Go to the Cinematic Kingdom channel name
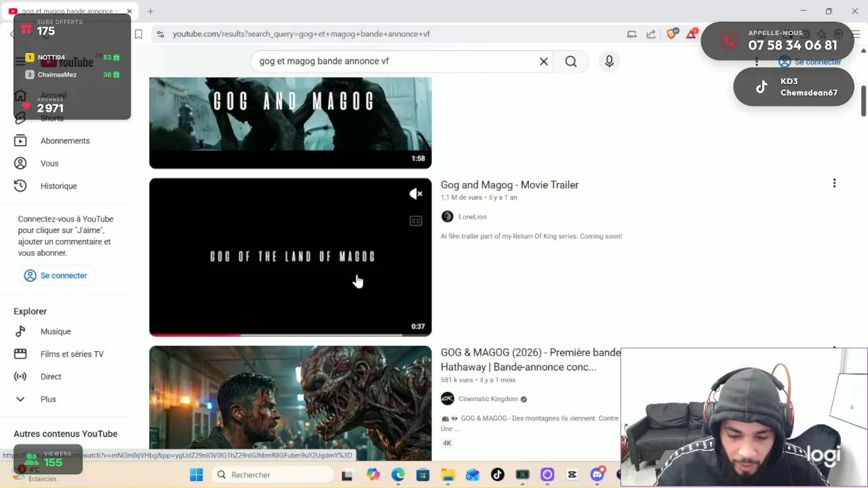This screenshot has height=488, width=868. tap(488, 399)
